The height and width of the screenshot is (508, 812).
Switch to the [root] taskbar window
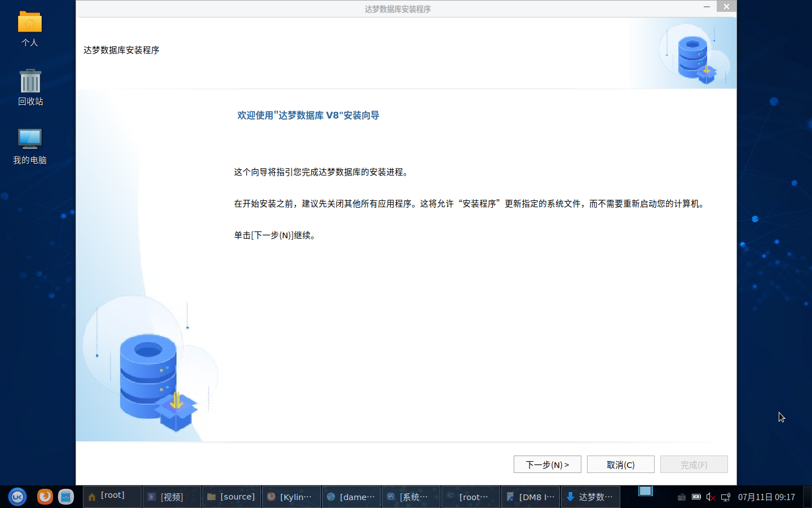(x=112, y=497)
